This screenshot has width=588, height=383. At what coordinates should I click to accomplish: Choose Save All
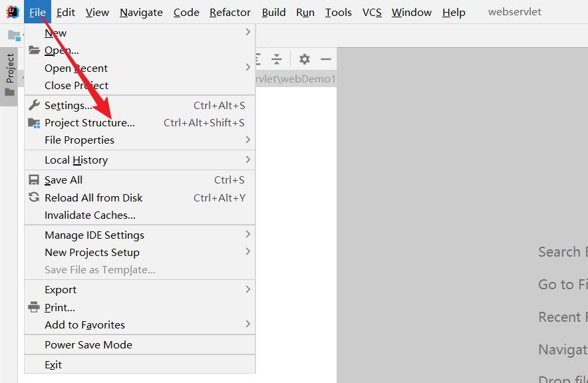click(140, 180)
